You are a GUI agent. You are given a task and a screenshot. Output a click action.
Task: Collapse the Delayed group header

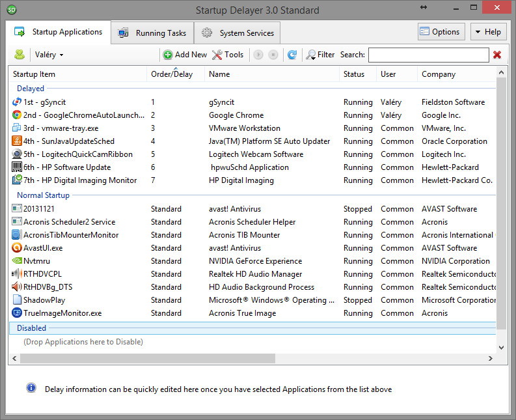click(31, 89)
